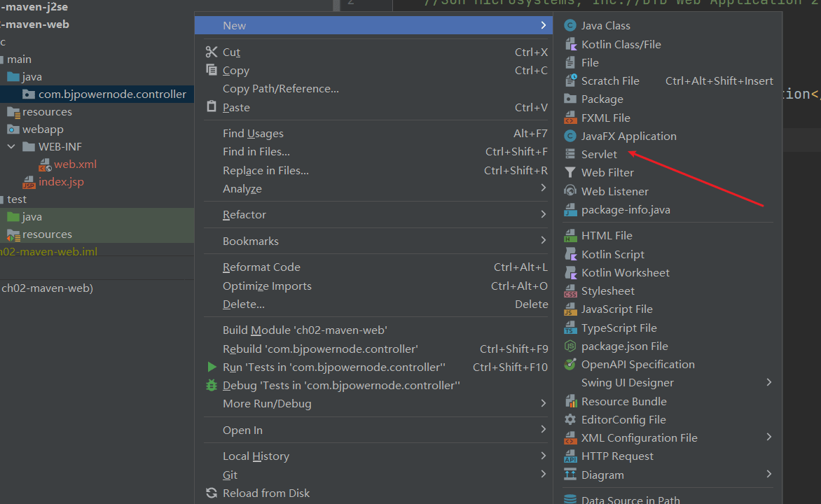Click the Debug bug icon
Viewport: 821px width, 504px height.
[x=212, y=386]
